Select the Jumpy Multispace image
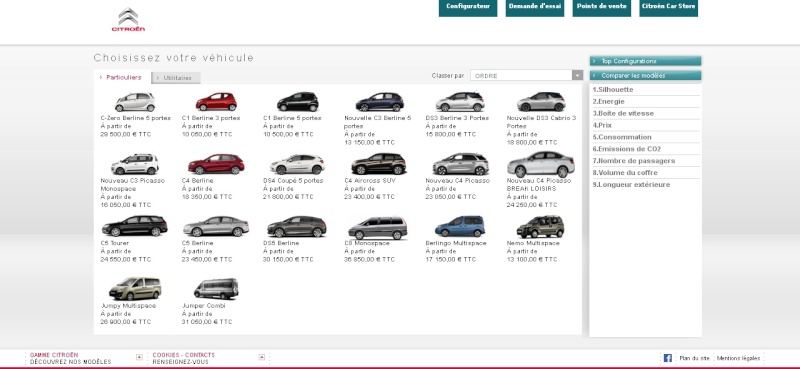The height and width of the screenshot is (369, 800). [x=135, y=289]
